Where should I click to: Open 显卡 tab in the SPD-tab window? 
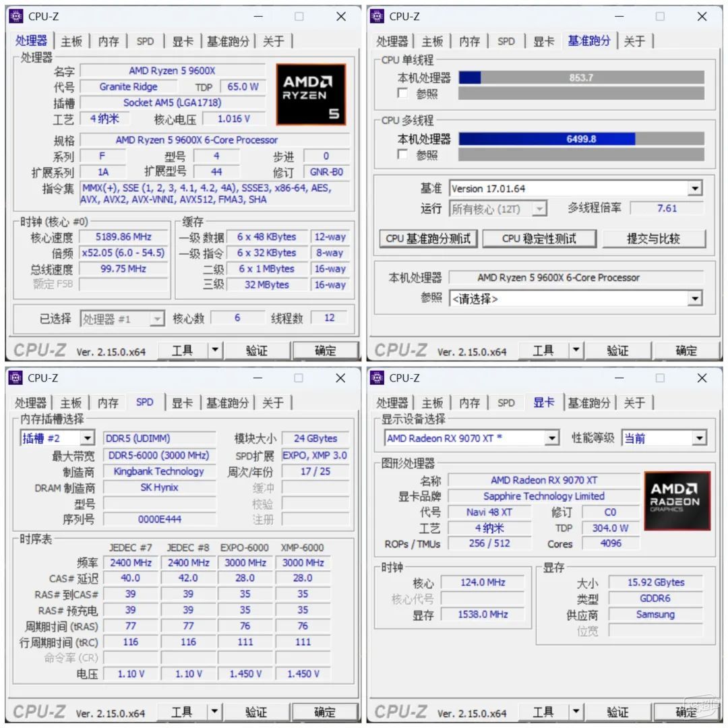tap(183, 403)
